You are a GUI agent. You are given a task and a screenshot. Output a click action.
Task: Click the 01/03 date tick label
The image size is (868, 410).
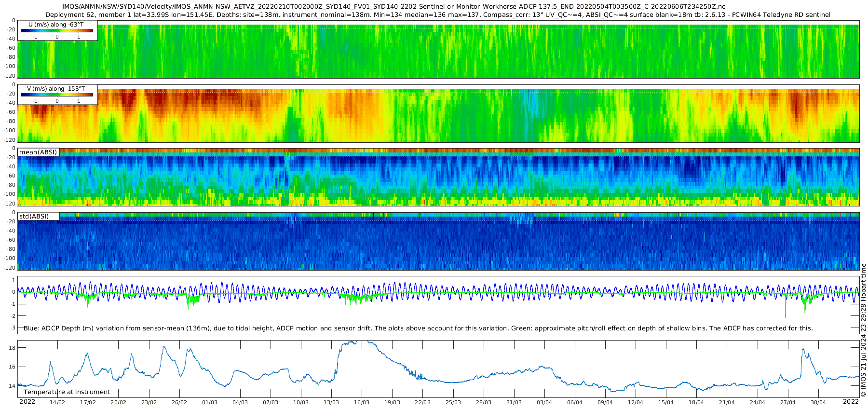pyautogui.click(x=210, y=402)
